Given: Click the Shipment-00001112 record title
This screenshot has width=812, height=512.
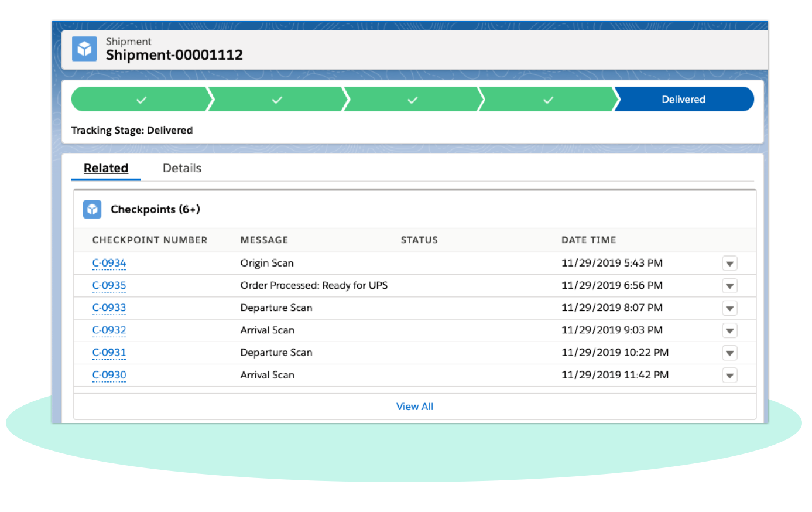Looking at the screenshot, I should point(174,55).
